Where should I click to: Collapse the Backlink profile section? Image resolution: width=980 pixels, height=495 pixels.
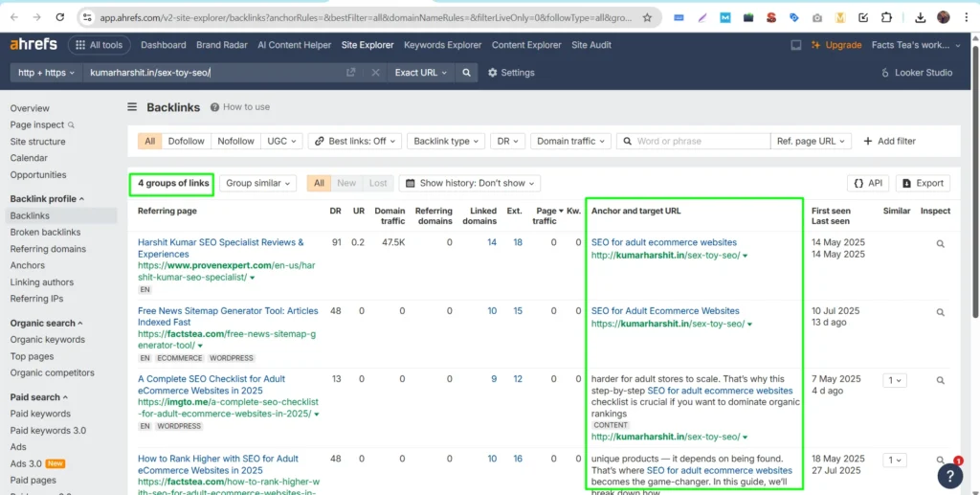click(x=47, y=199)
